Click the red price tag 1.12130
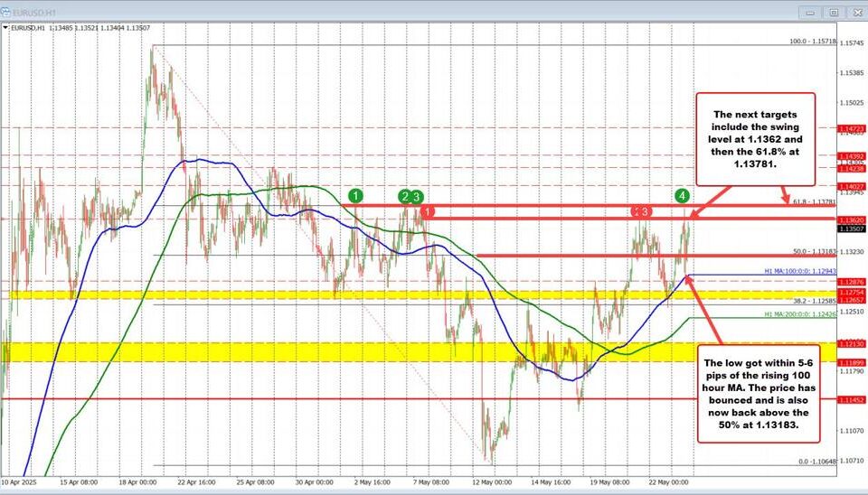Viewport: 868px width, 495px height. point(852,344)
